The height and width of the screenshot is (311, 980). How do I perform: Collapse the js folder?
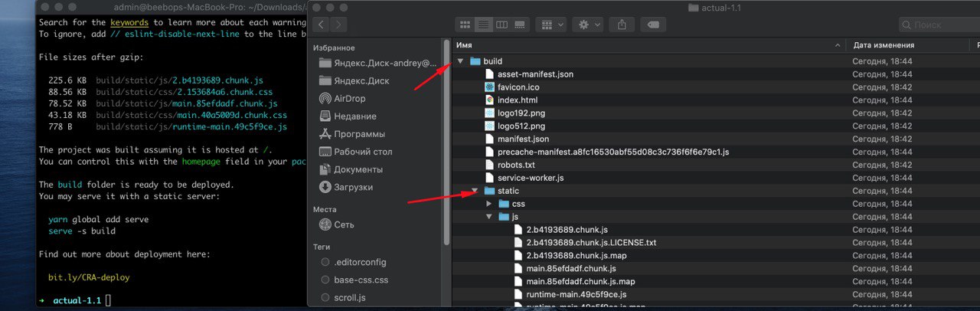point(489,217)
